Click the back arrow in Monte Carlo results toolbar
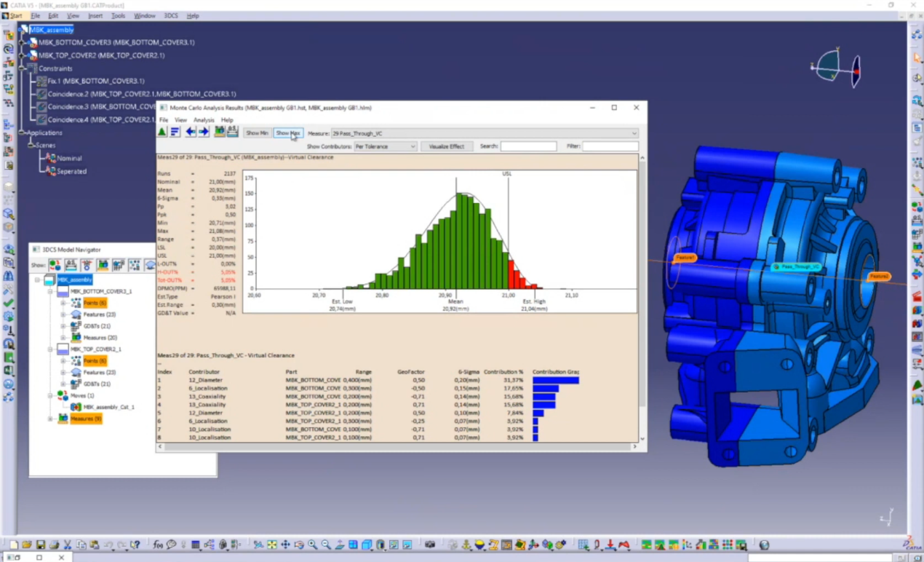 pos(190,131)
